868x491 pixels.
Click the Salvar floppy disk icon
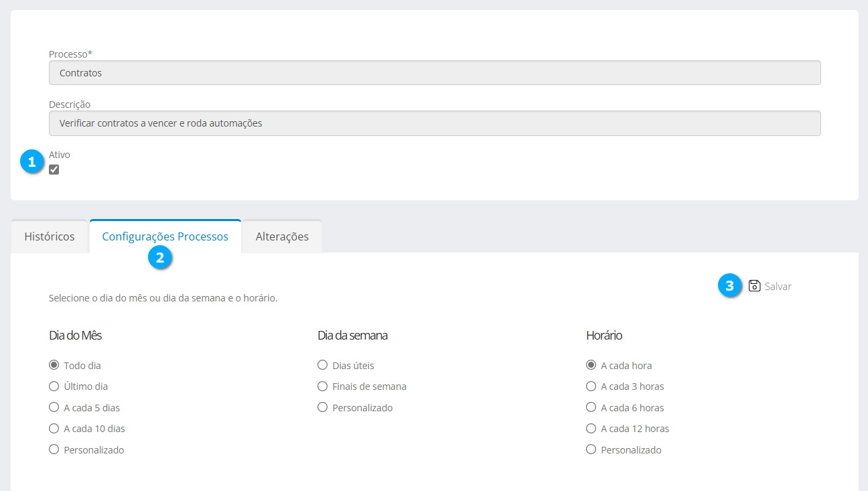[754, 286]
